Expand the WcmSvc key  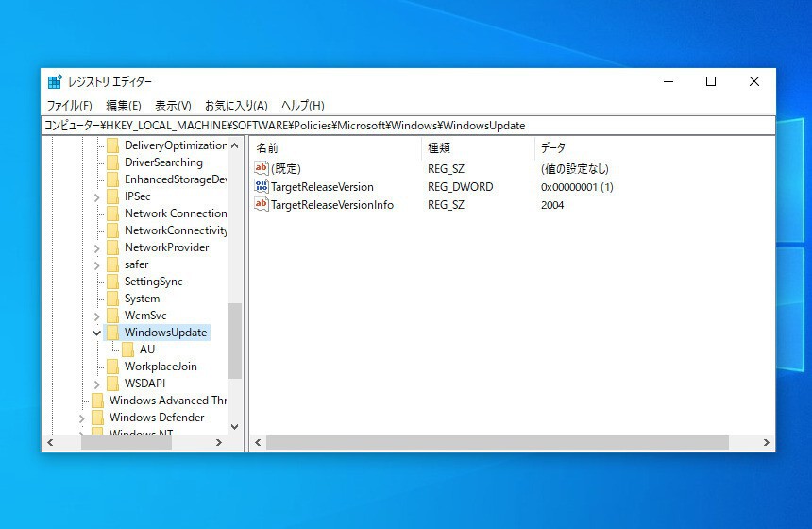97,316
